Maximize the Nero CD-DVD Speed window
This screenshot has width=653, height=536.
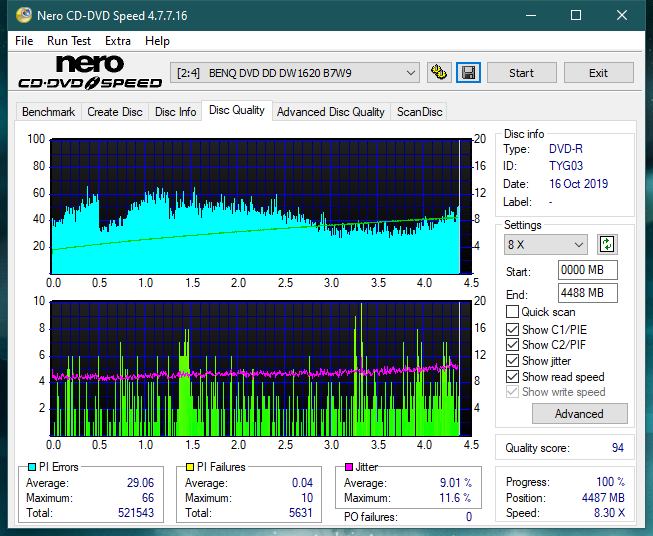pos(576,15)
